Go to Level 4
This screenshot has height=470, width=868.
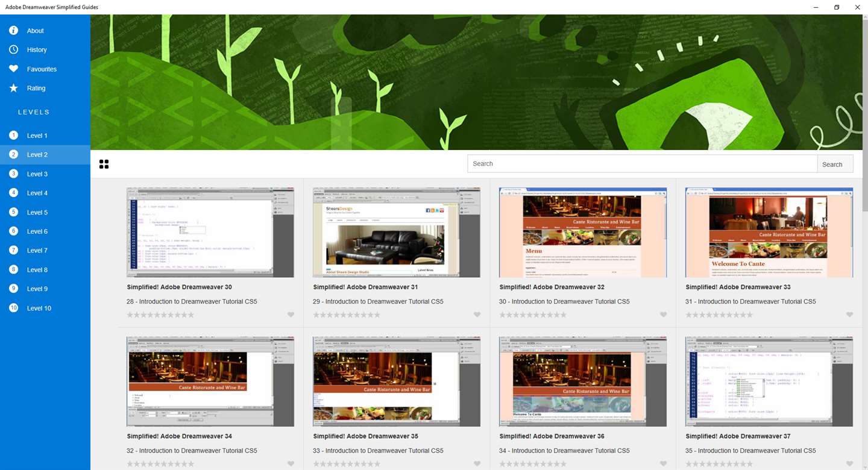(x=45, y=193)
